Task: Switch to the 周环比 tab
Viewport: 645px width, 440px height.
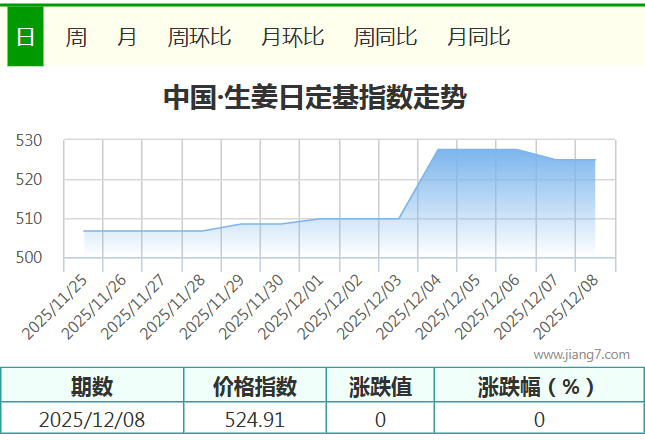Action: click(x=199, y=37)
